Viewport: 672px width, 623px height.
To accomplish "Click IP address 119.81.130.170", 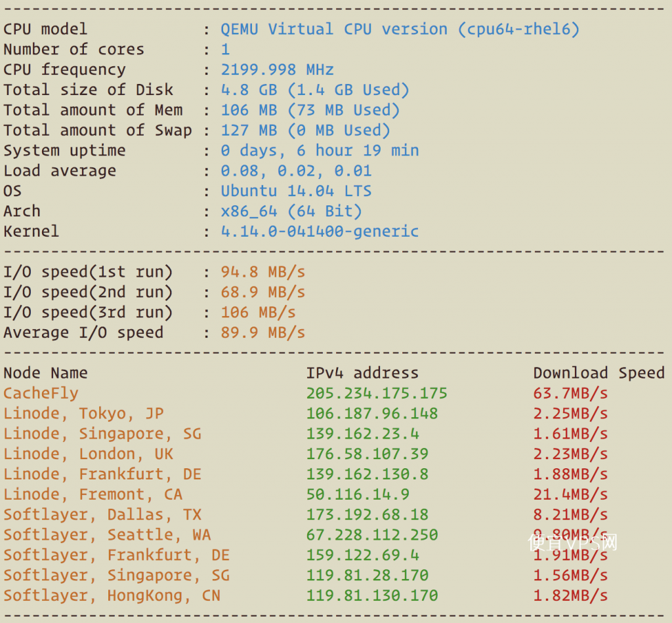I will tap(371, 595).
